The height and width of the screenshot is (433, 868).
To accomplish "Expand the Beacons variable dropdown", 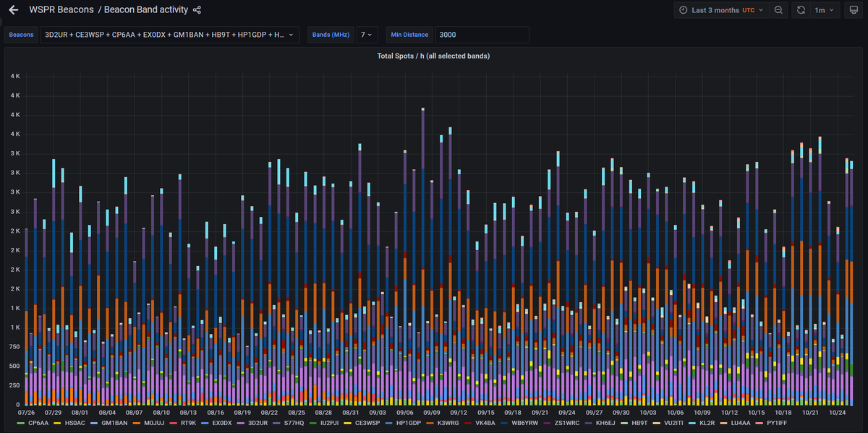I will (169, 35).
